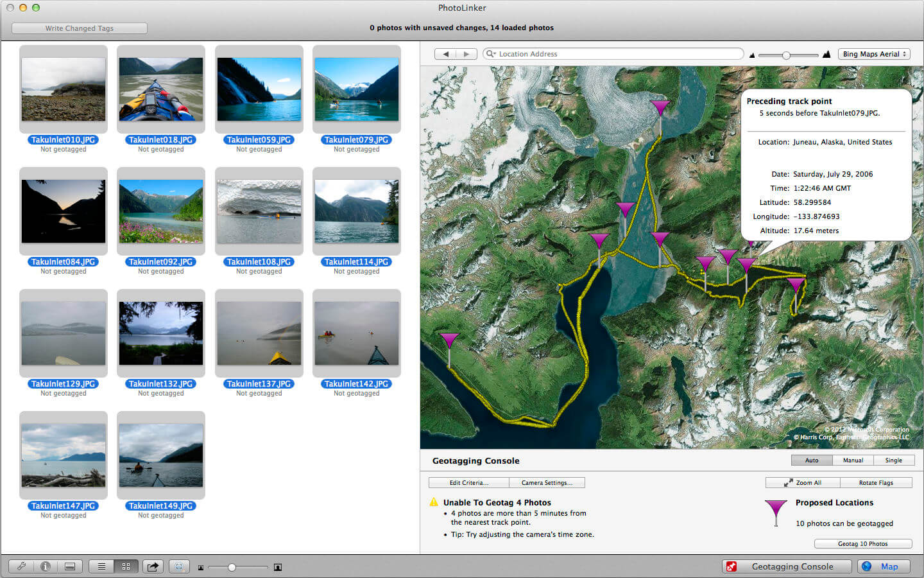Click the map back navigation arrow
924x578 pixels.
[x=445, y=54]
